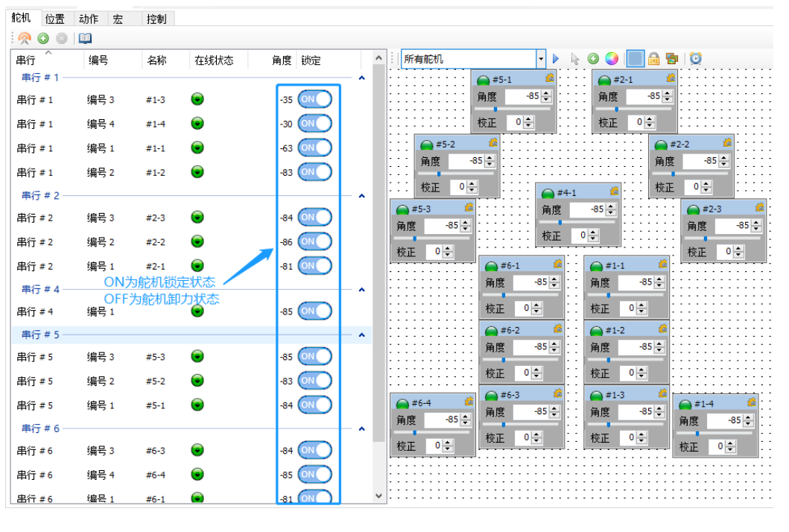Click the padlock lock icon
This screenshot has width=789, height=532.
pos(653,59)
